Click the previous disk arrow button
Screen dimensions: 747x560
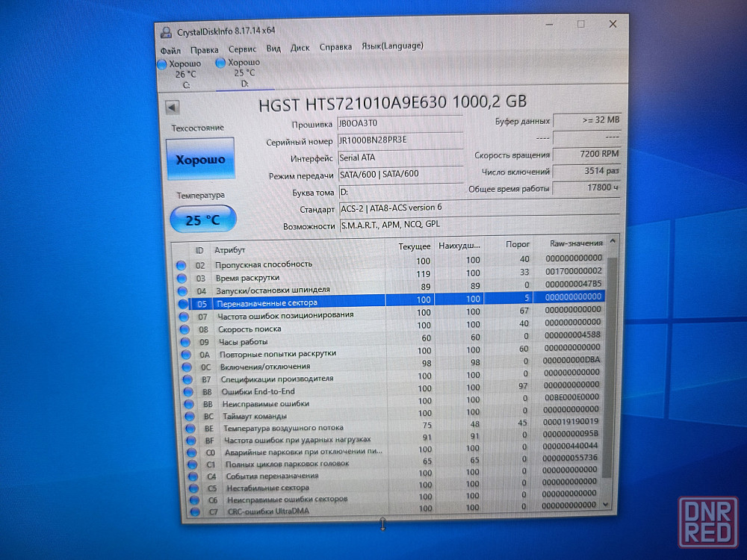coord(173,107)
